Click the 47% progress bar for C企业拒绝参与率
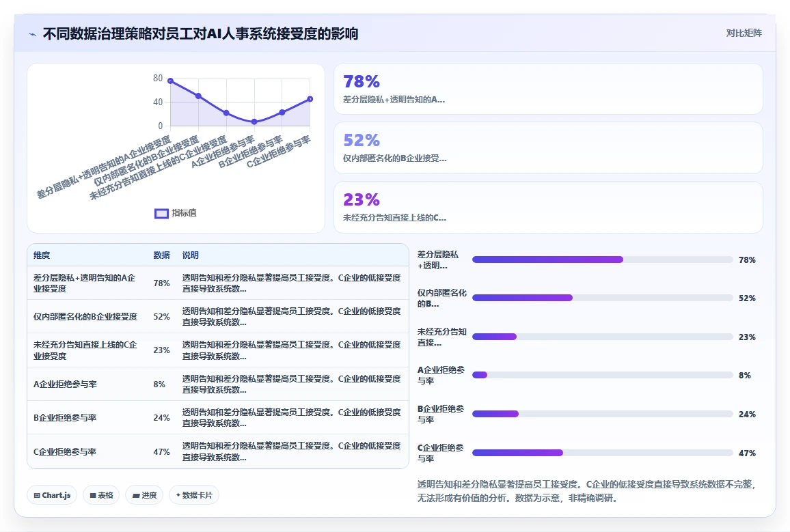This screenshot has width=790, height=532. coord(602,453)
